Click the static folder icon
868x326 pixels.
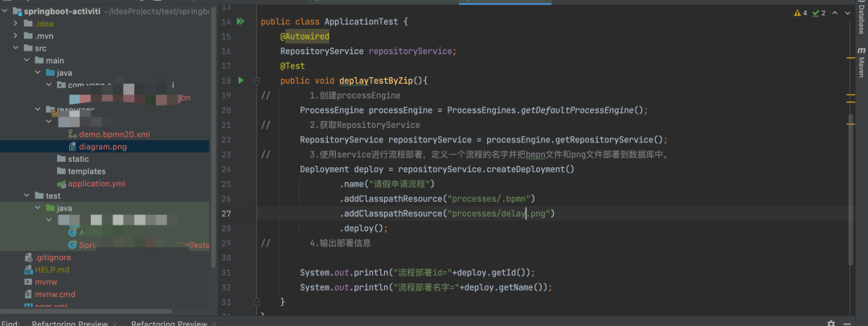[x=61, y=159]
